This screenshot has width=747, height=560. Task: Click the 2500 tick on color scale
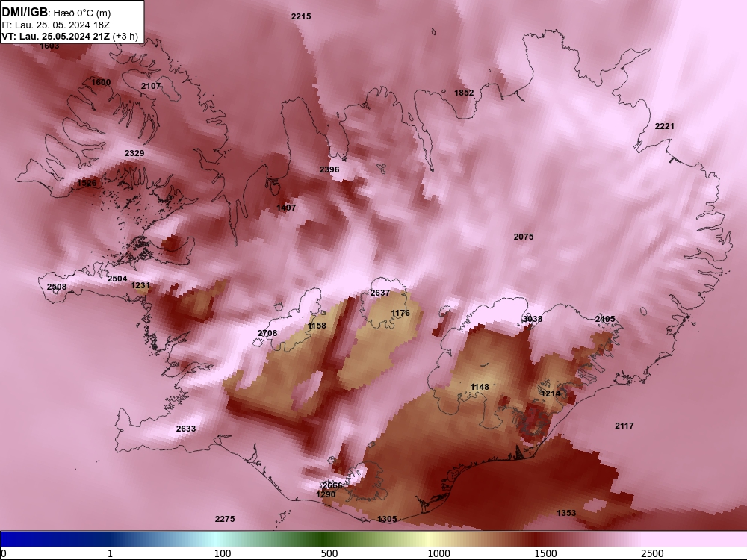[x=652, y=553]
